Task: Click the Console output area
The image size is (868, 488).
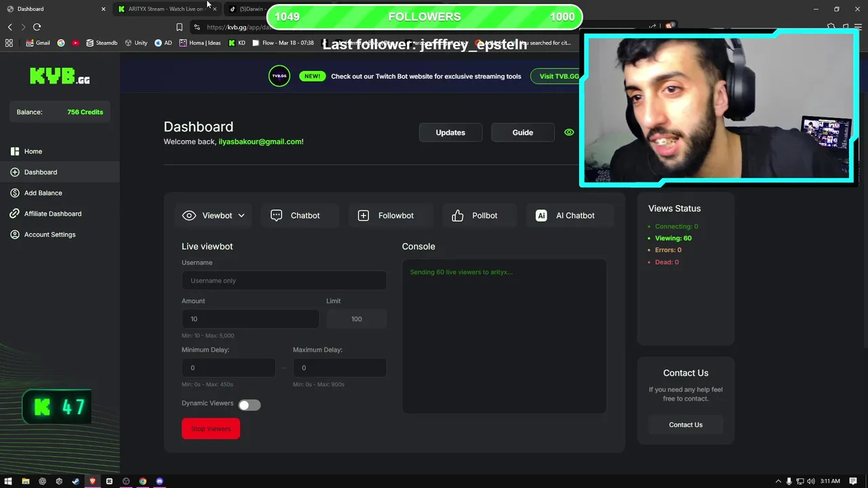Action: 505,336
